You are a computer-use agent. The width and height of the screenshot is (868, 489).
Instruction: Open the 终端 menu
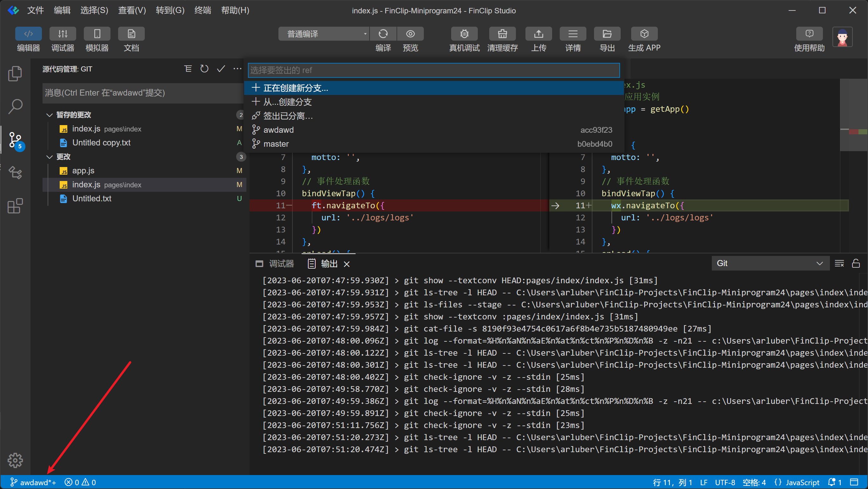[x=203, y=10]
